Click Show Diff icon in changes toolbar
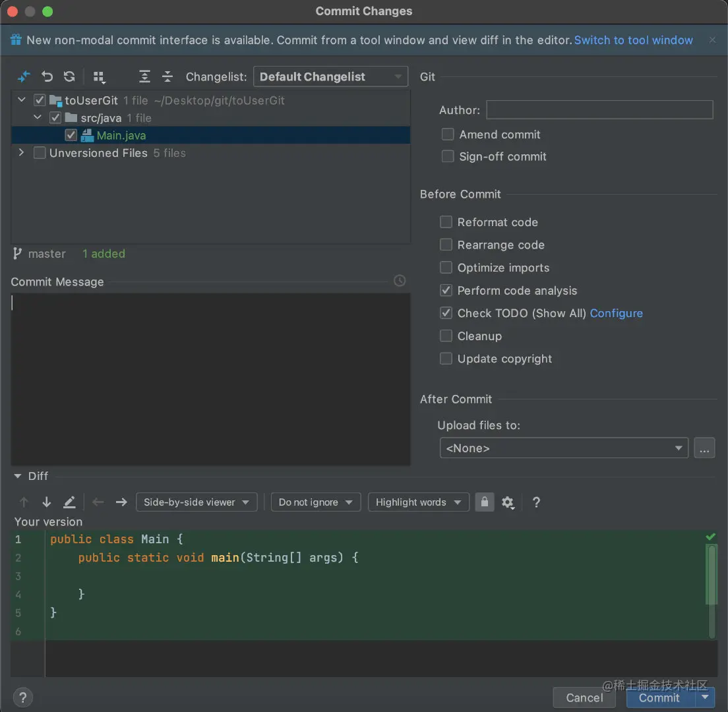728x712 pixels. coord(24,76)
